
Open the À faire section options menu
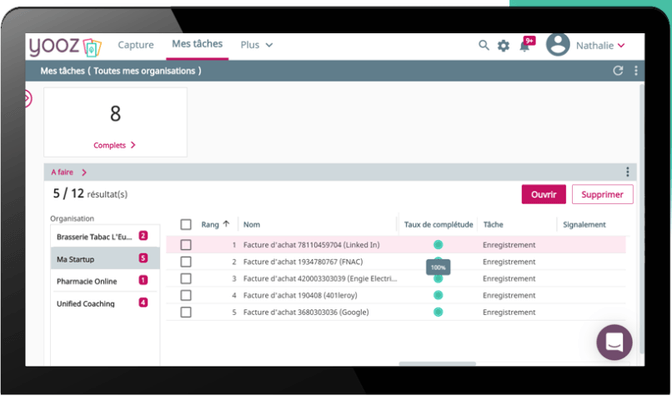point(628,172)
